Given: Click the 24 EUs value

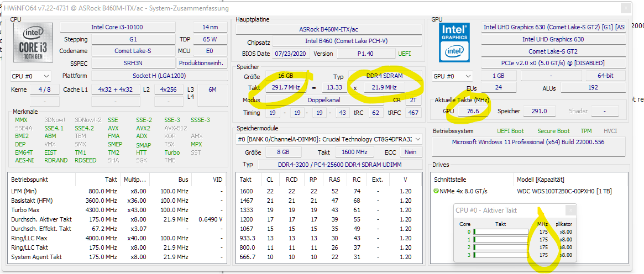Looking at the screenshot, I should [499, 88].
